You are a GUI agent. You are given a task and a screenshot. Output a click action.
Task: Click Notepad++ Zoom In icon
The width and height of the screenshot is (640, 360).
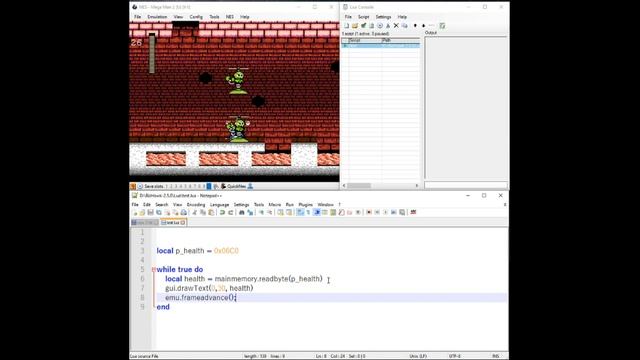click(261, 212)
